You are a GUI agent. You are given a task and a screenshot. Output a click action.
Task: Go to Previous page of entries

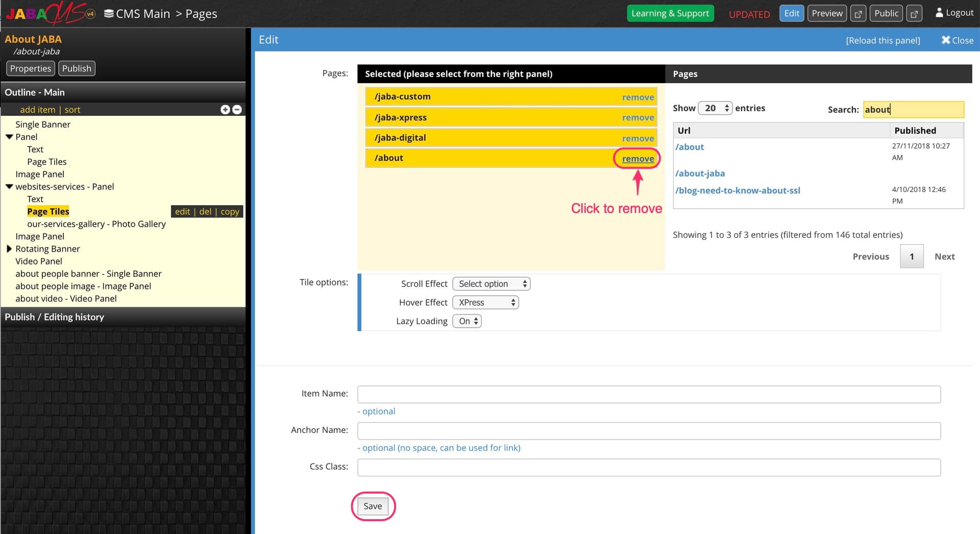[871, 257]
